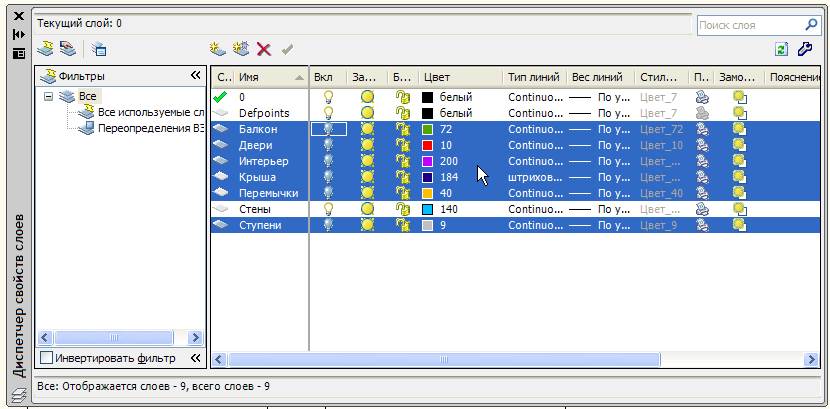Delete layer with red X icon

pos(264,50)
